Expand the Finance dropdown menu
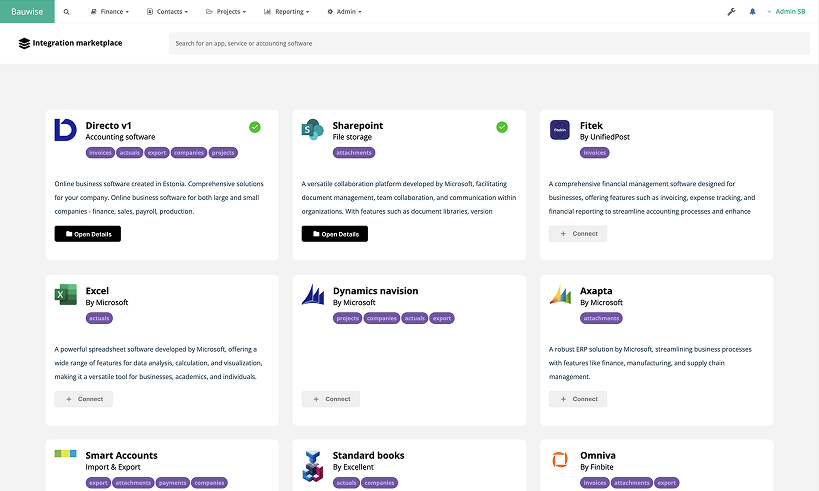Image resolution: width=819 pixels, height=491 pixels. click(110, 12)
